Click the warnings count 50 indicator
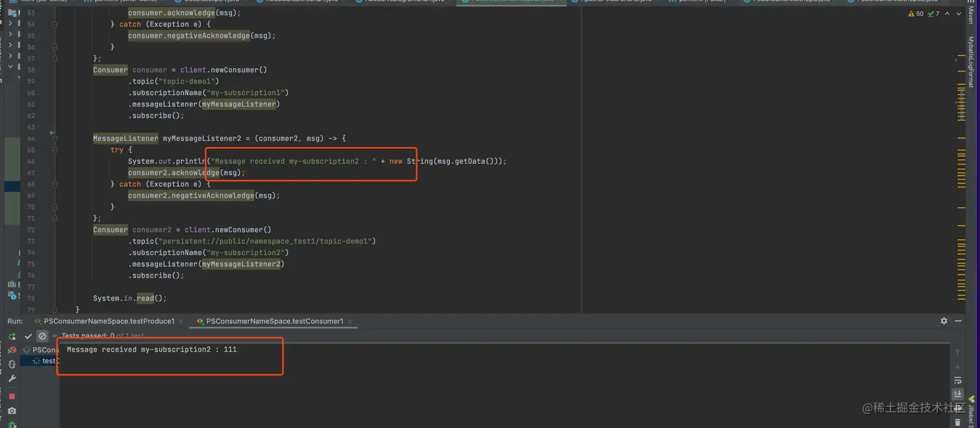The height and width of the screenshot is (428, 980). pyautogui.click(x=916, y=14)
